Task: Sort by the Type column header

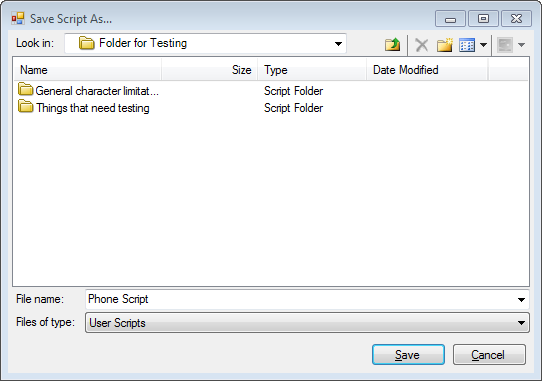Action: click(x=312, y=70)
